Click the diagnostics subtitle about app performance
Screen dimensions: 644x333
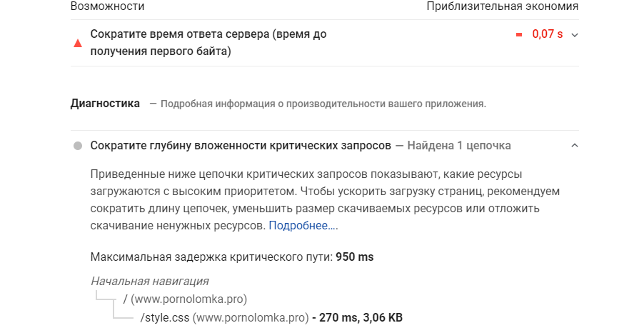click(x=323, y=104)
